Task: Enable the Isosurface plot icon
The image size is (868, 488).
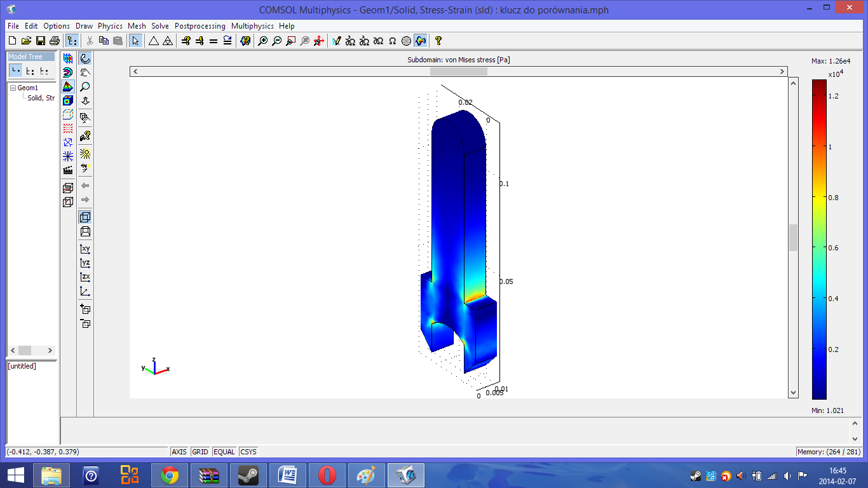Action: 68,72
